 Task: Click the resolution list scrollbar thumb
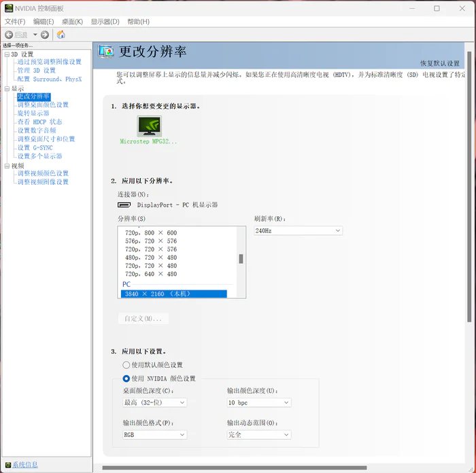pos(241,259)
